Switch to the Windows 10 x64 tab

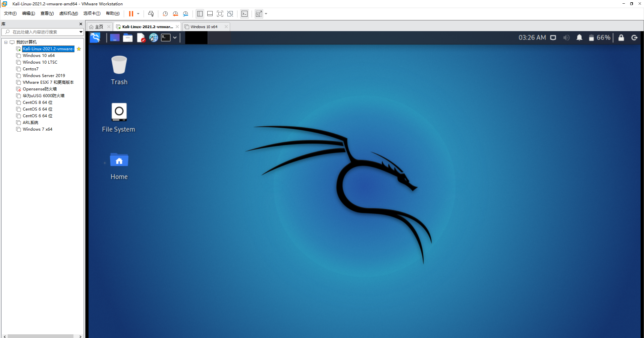tap(204, 27)
